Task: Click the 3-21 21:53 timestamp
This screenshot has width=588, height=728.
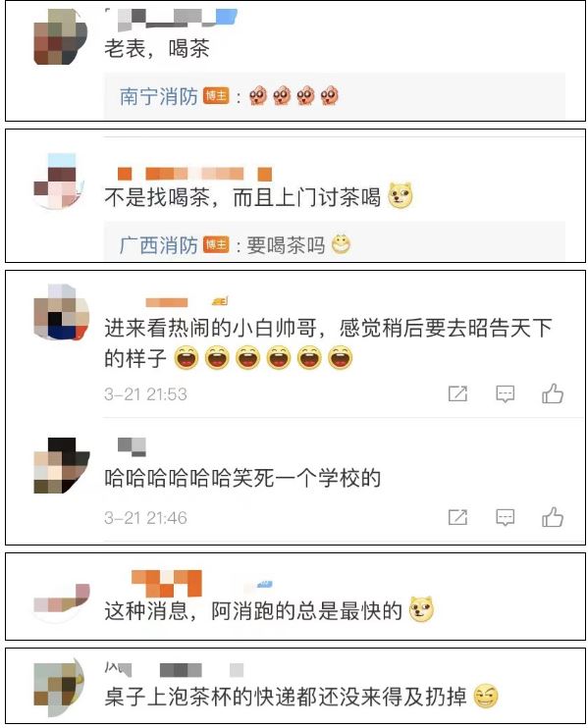Action: (x=145, y=394)
